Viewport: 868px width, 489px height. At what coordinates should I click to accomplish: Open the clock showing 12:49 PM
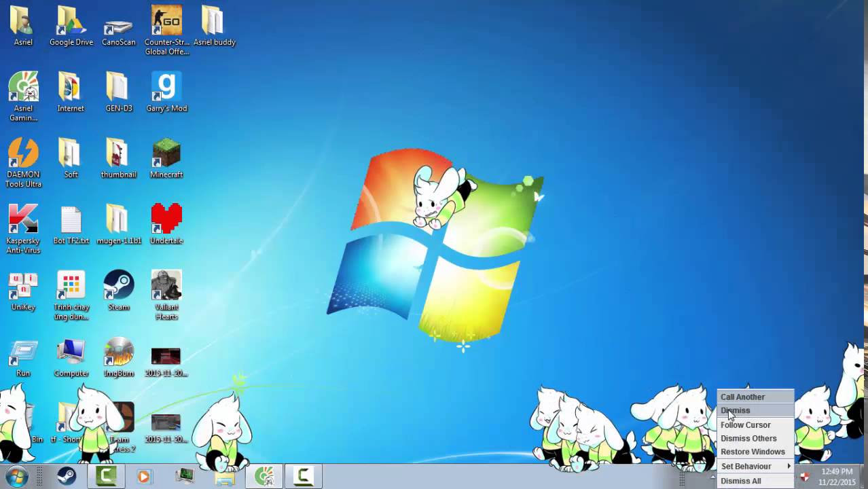point(837,477)
